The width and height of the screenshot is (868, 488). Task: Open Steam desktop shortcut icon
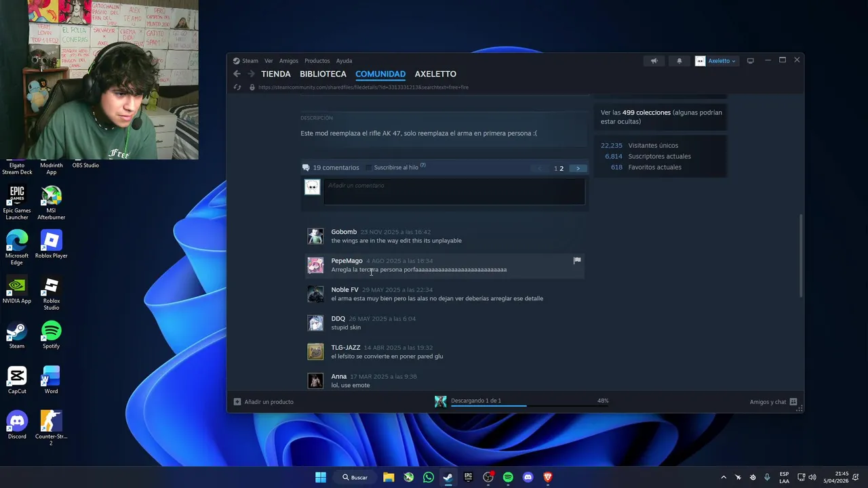(x=17, y=335)
